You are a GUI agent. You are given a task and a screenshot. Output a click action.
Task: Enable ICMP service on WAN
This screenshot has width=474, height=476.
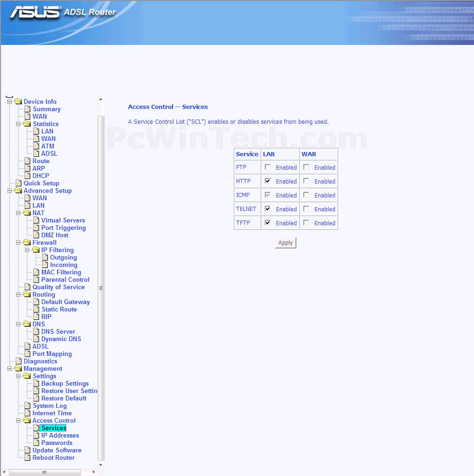click(306, 195)
